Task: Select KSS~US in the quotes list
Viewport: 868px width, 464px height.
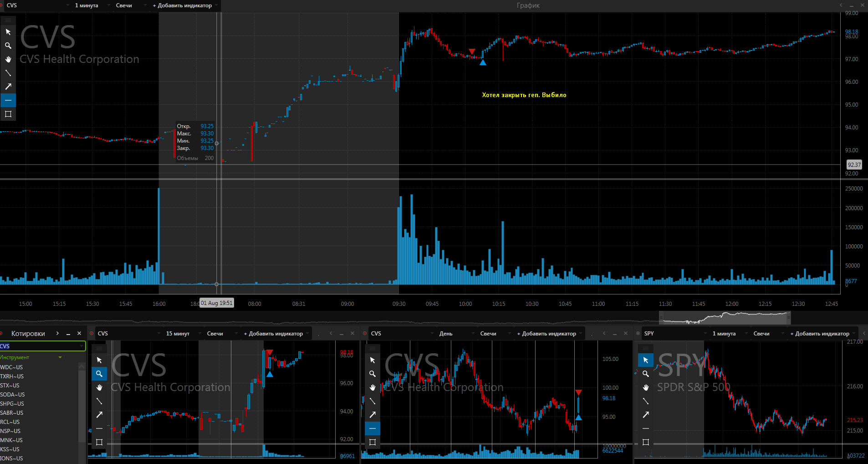Action: (39, 449)
